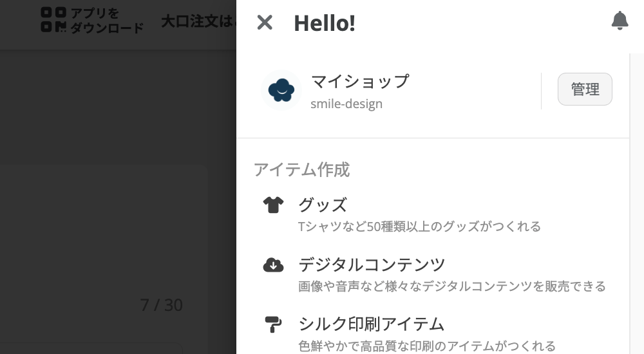Open notifications via the bell icon
Viewport: 644px width, 354px height.
[620, 21]
